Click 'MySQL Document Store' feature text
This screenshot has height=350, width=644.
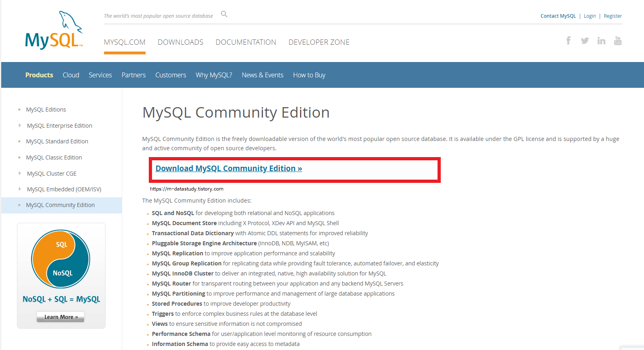184,223
